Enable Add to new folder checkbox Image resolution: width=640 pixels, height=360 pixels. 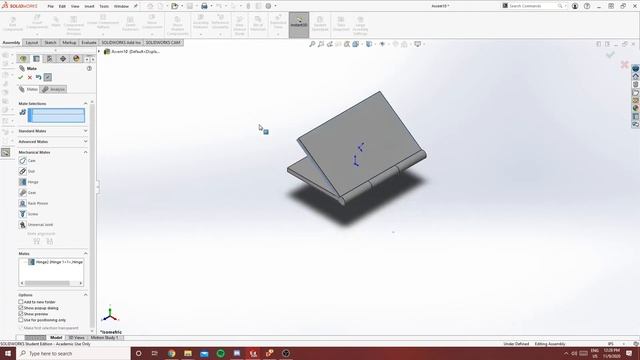[x=20, y=302]
